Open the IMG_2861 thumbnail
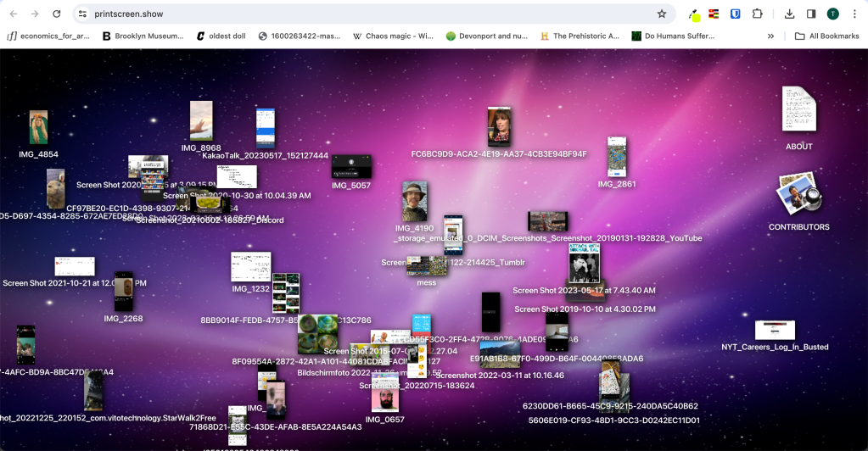Viewport: 868px width, 451px height. coord(617,157)
